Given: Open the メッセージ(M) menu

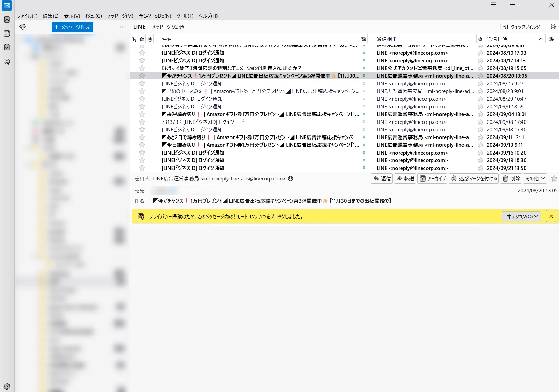Looking at the screenshot, I should click(120, 16).
